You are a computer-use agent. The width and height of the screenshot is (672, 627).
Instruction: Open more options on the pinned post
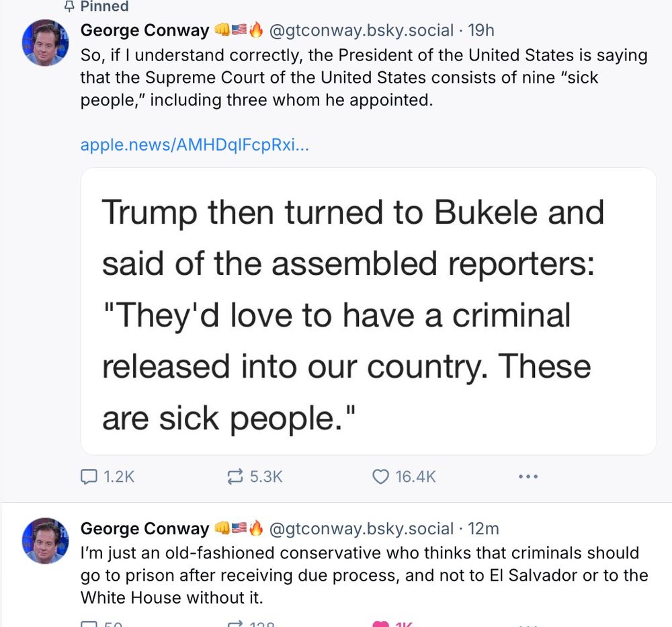[528, 476]
